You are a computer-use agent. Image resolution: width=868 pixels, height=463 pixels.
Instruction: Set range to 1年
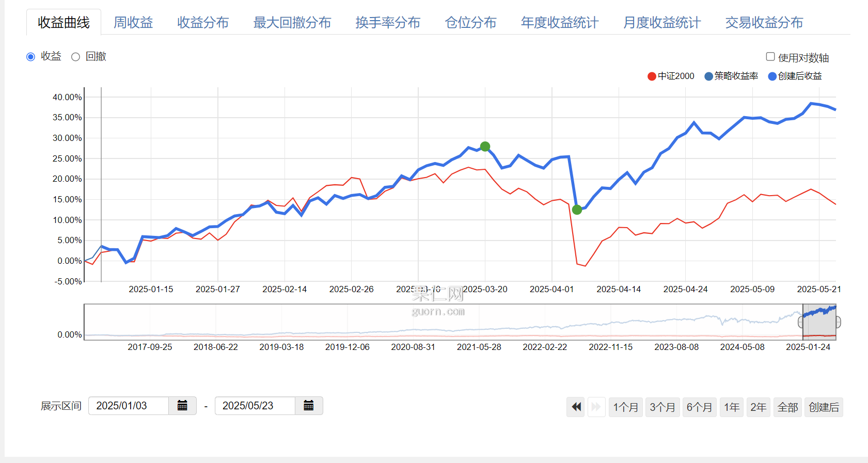(732, 407)
